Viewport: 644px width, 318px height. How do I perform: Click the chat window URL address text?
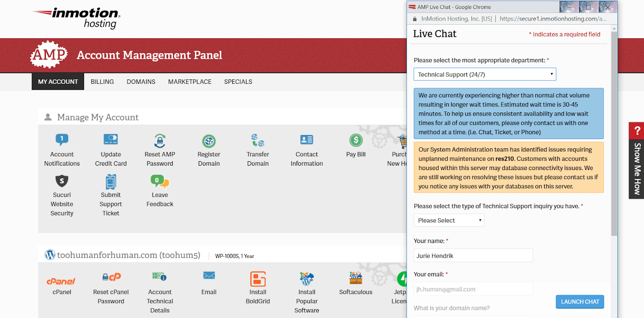[x=553, y=19]
